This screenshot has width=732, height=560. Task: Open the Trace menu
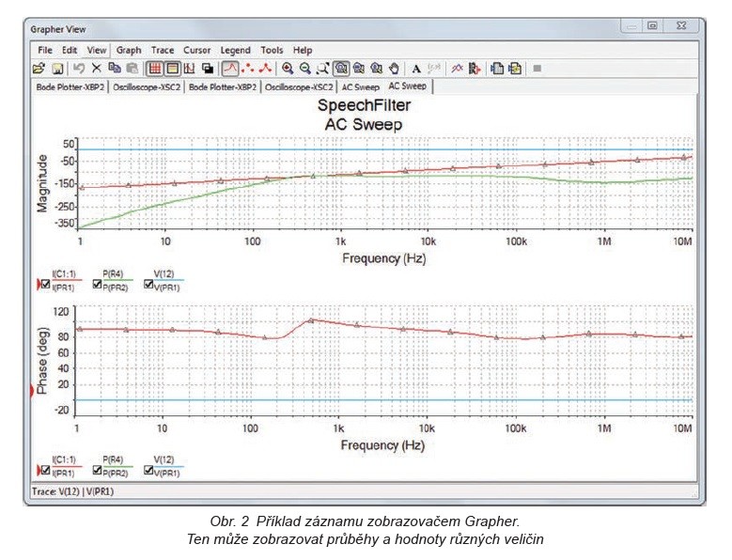click(x=162, y=50)
